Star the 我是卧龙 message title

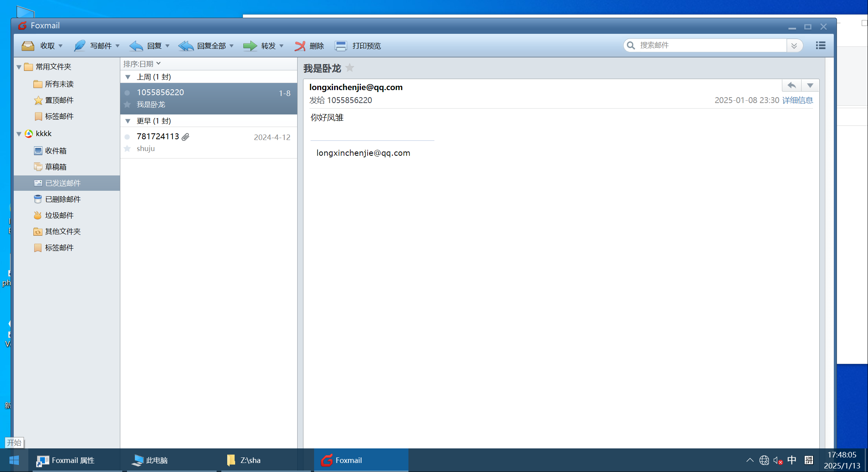349,68
